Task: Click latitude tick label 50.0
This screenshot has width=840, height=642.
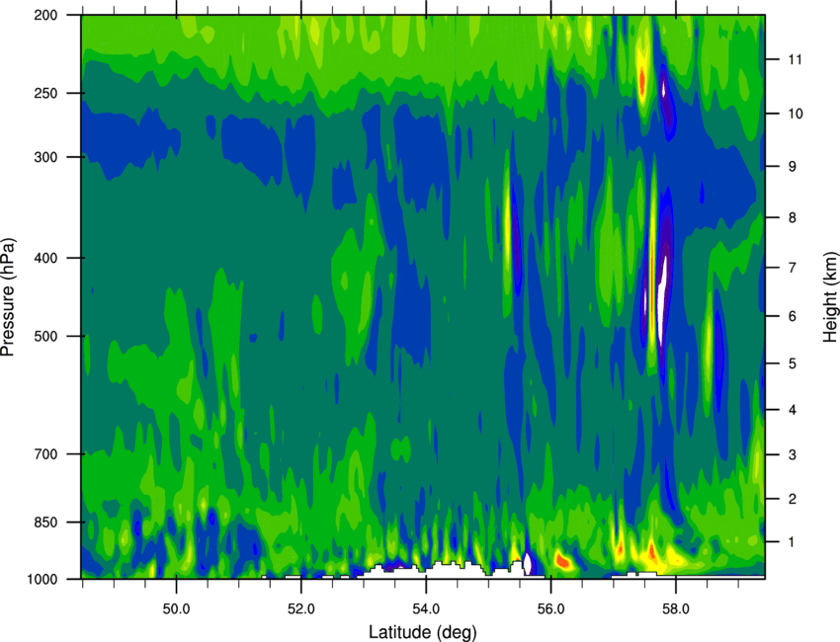Action: tap(176, 609)
